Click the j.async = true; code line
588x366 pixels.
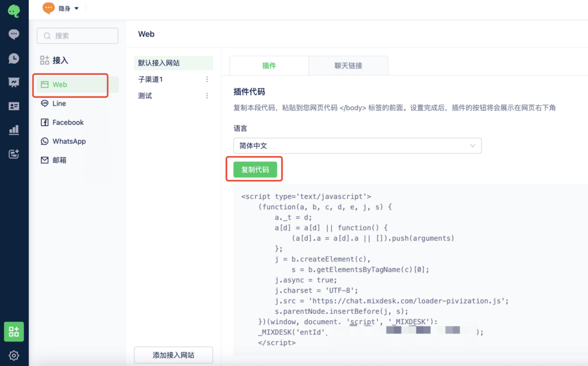pyautogui.click(x=306, y=280)
